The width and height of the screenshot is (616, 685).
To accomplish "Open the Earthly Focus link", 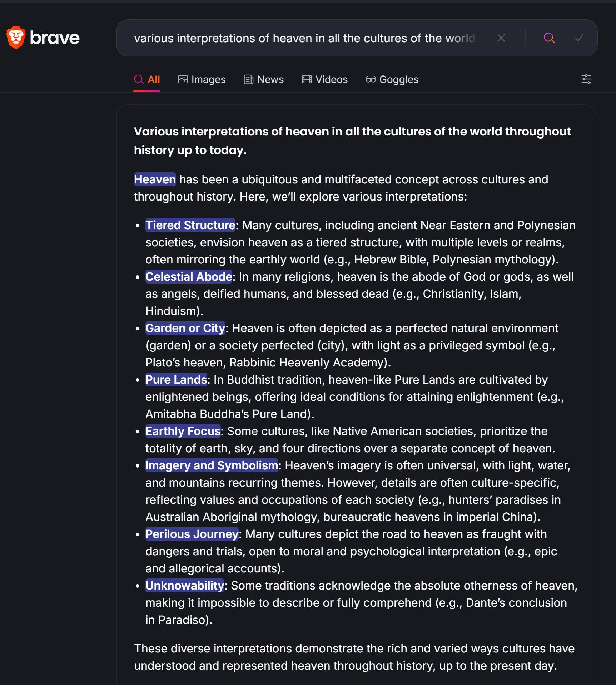I will pyautogui.click(x=183, y=431).
